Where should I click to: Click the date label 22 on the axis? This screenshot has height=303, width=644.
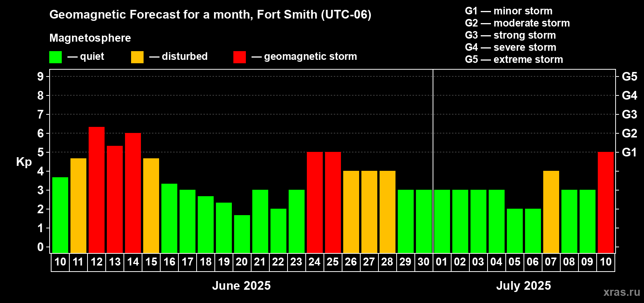[278, 262]
